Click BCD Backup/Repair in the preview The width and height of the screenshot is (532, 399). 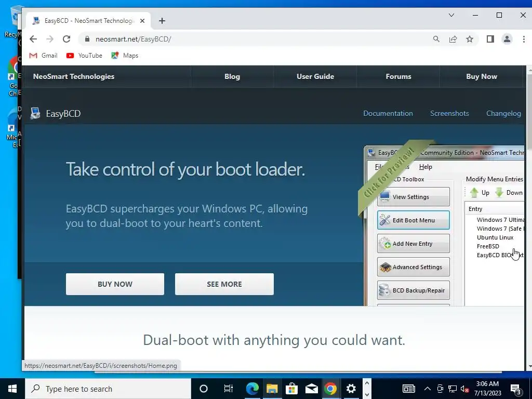pyautogui.click(x=413, y=290)
